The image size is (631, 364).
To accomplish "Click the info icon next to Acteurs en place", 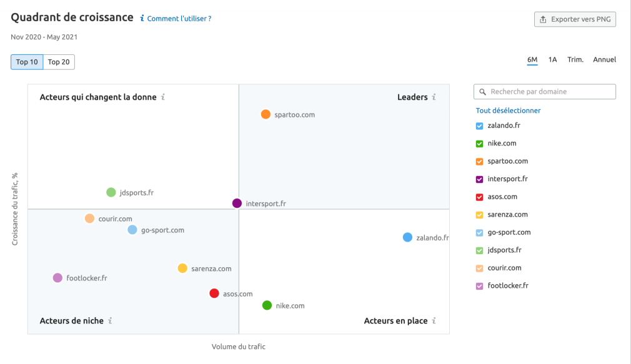I will click(434, 320).
